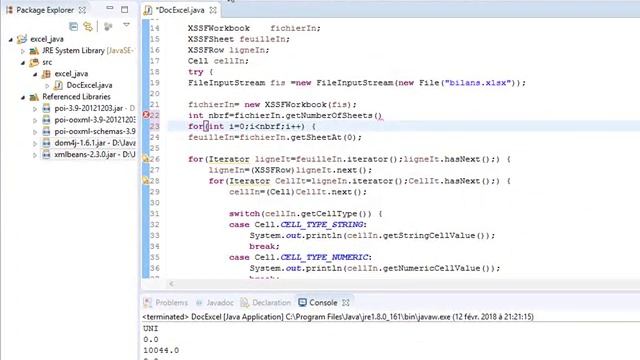
Task: Expand xmlbeans-2.3.0.jar node
Action: pyautogui.click(x=35, y=155)
